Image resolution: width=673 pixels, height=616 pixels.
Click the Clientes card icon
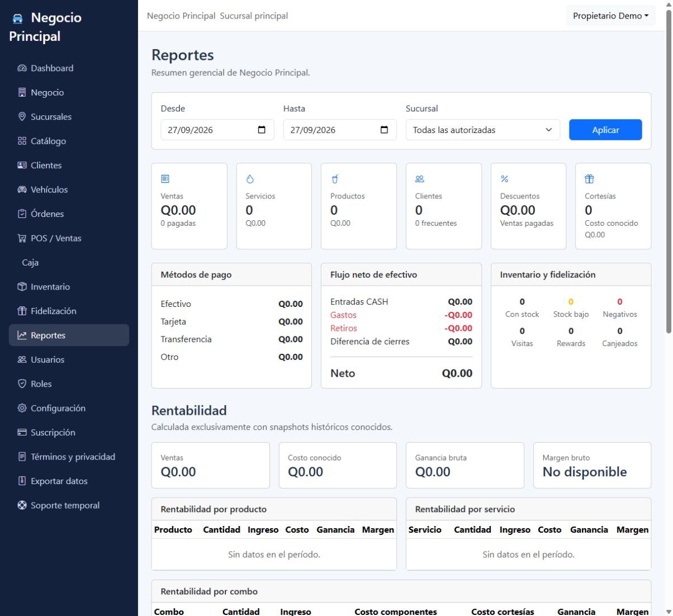(22, 165)
